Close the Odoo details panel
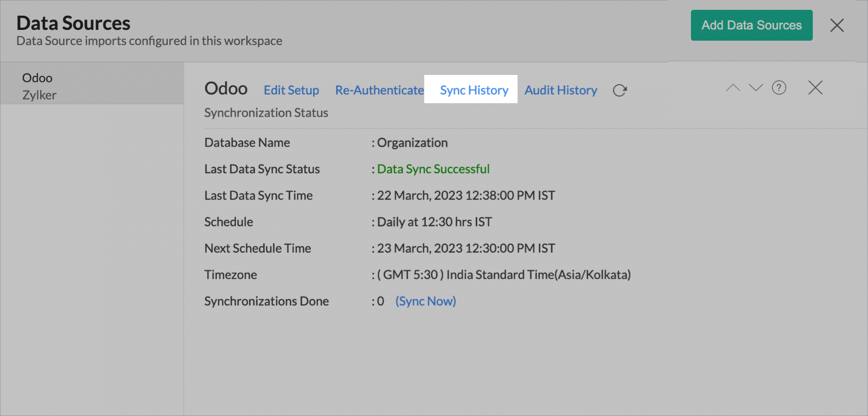This screenshot has width=868, height=416. point(815,88)
